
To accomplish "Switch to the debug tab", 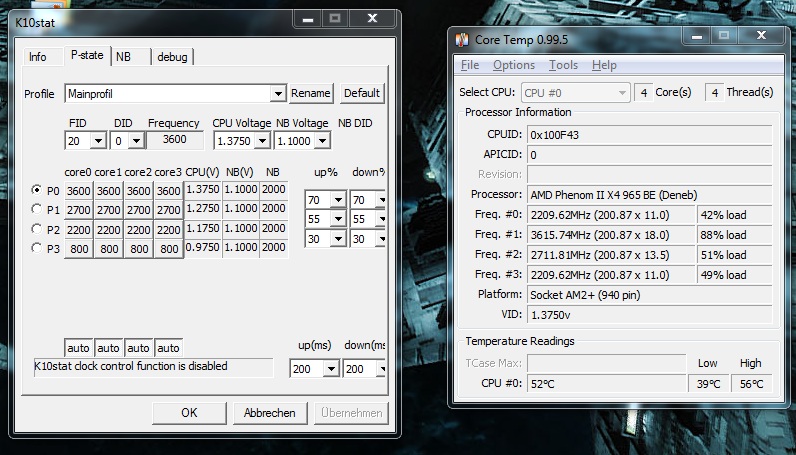I will [173, 57].
